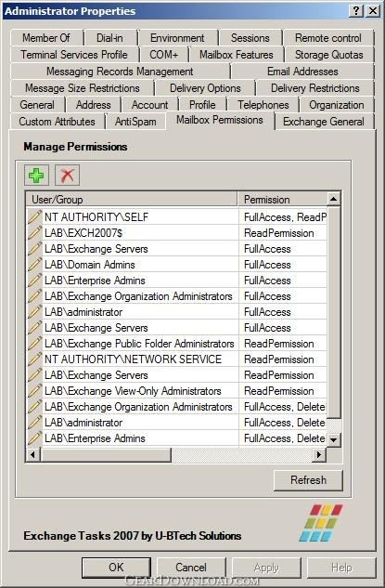Click pencil icon beside NT AUTHORITY\SELF
This screenshot has width=385, height=588.
pyautogui.click(x=34, y=216)
